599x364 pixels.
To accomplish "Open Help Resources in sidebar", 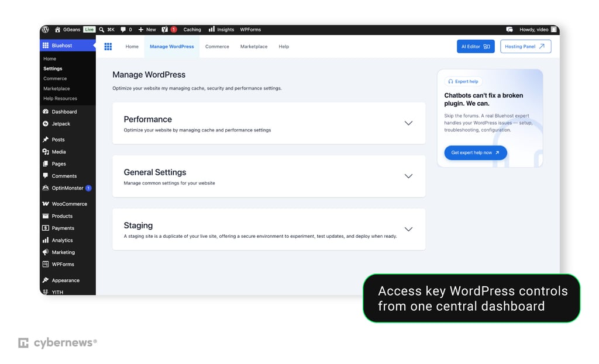I will 60,98.
